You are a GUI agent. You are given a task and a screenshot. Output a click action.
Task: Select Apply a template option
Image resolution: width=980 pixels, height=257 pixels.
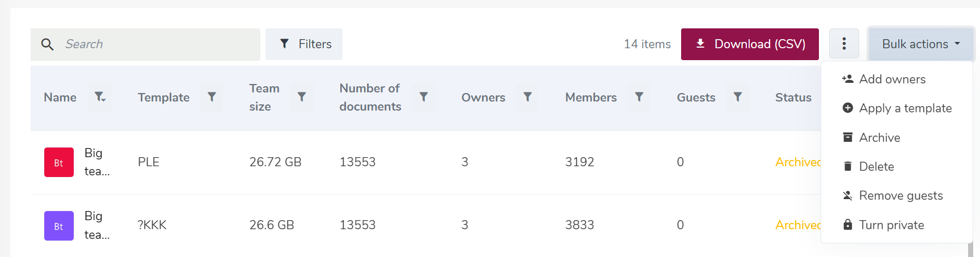tap(897, 108)
